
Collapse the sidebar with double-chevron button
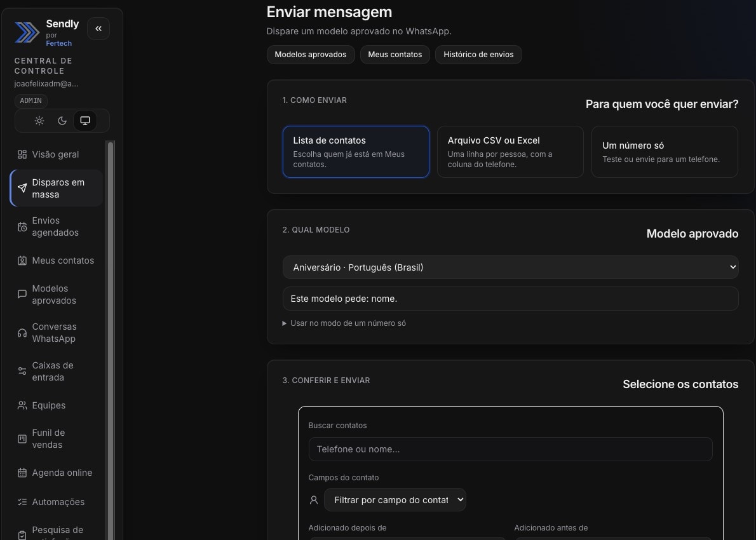click(98, 29)
